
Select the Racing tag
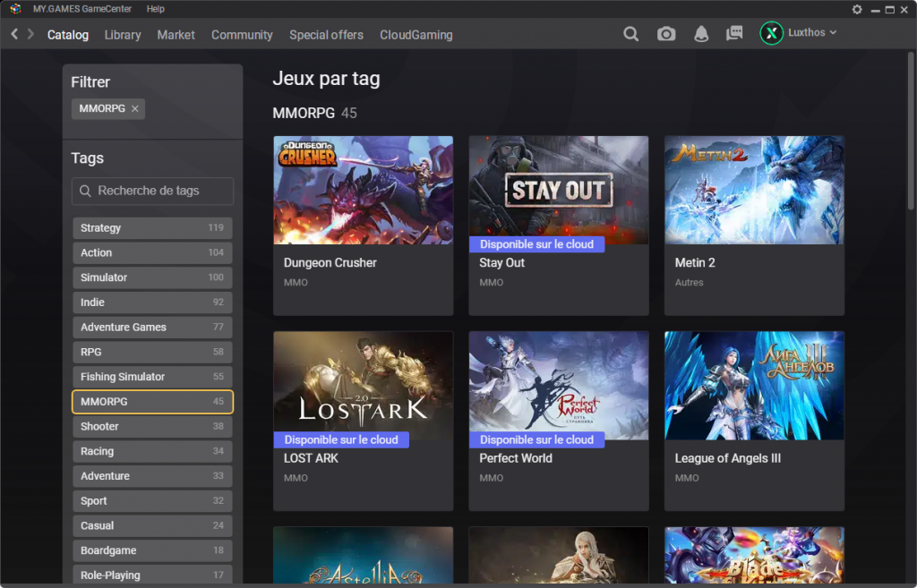click(152, 451)
